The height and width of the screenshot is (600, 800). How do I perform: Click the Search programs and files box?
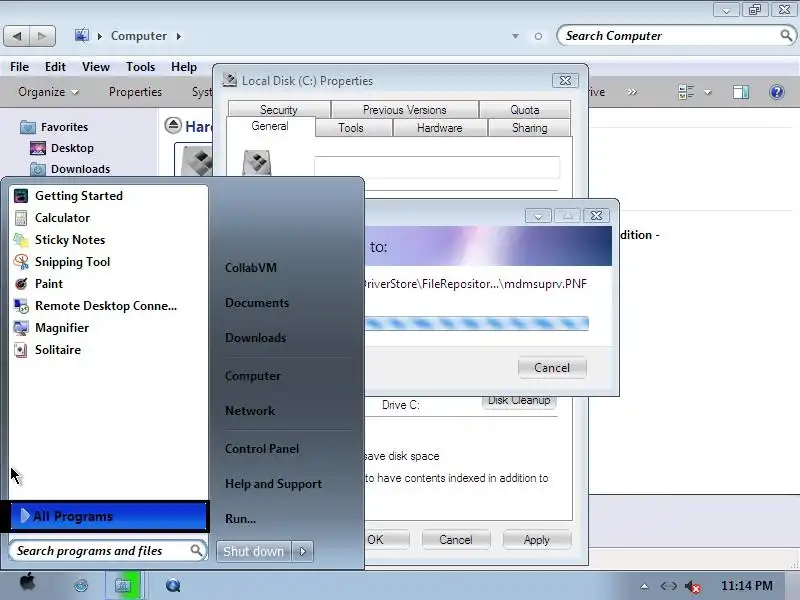pyautogui.click(x=107, y=551)
